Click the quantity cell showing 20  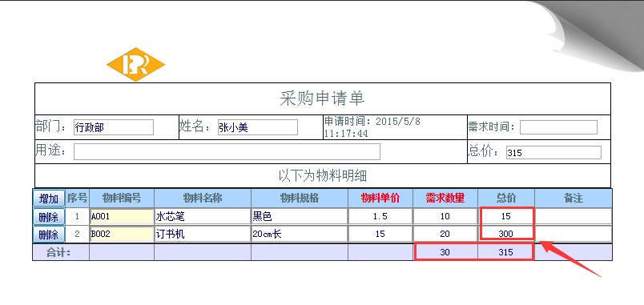(445, 235)
